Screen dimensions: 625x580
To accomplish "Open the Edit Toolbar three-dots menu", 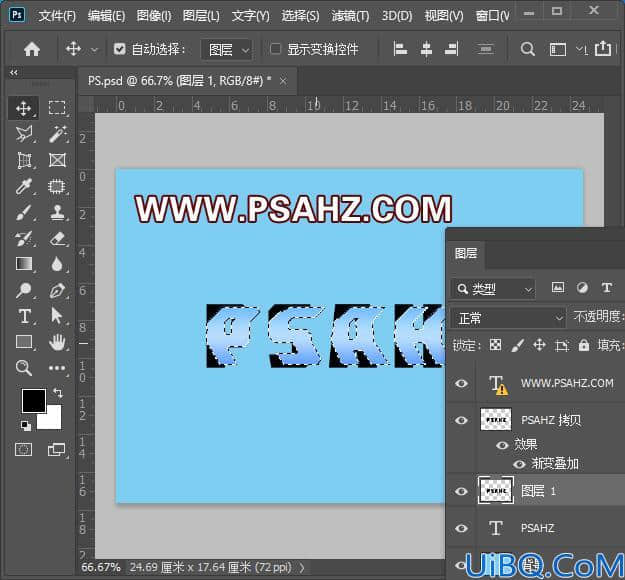I will click(57, 368).
